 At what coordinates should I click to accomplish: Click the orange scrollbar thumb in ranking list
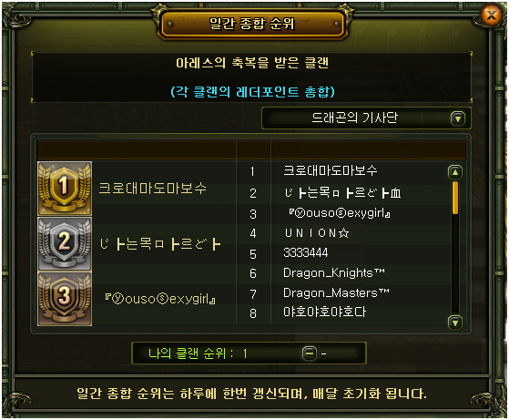click(455, 198)
